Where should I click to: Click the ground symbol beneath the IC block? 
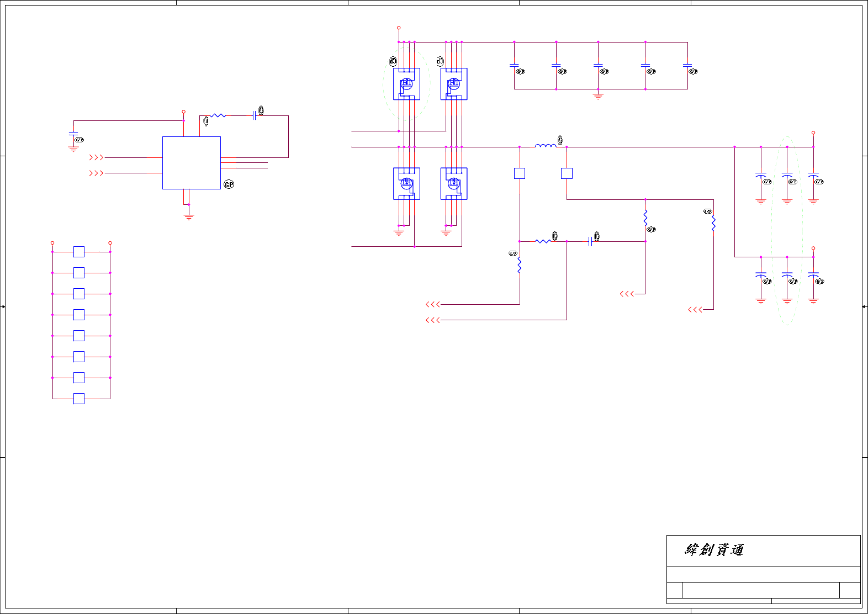click(x=189, y=216)
